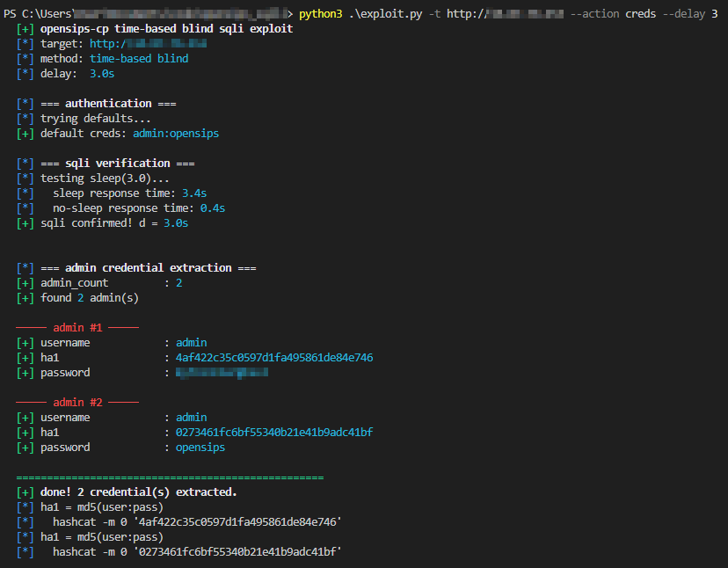
Task: Click the 'opensips' password value under admin #2
Action: [x=200, y=448]
